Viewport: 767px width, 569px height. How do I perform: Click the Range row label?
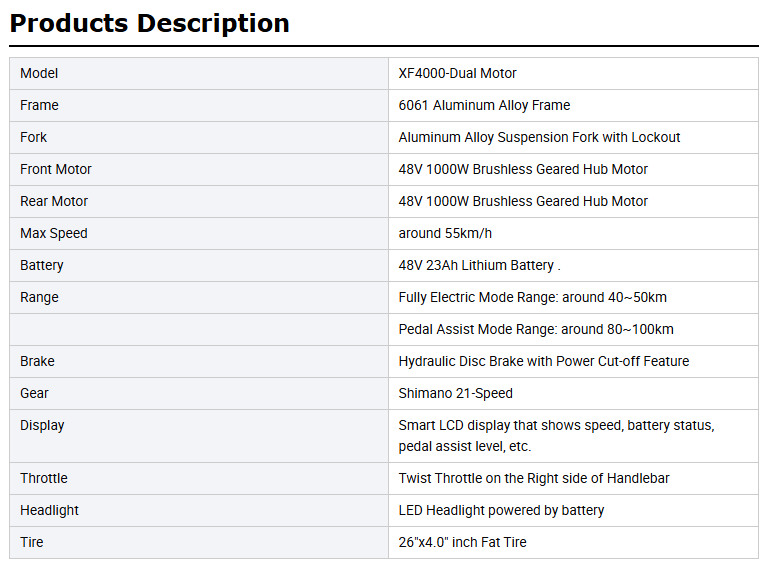(39, 297)
